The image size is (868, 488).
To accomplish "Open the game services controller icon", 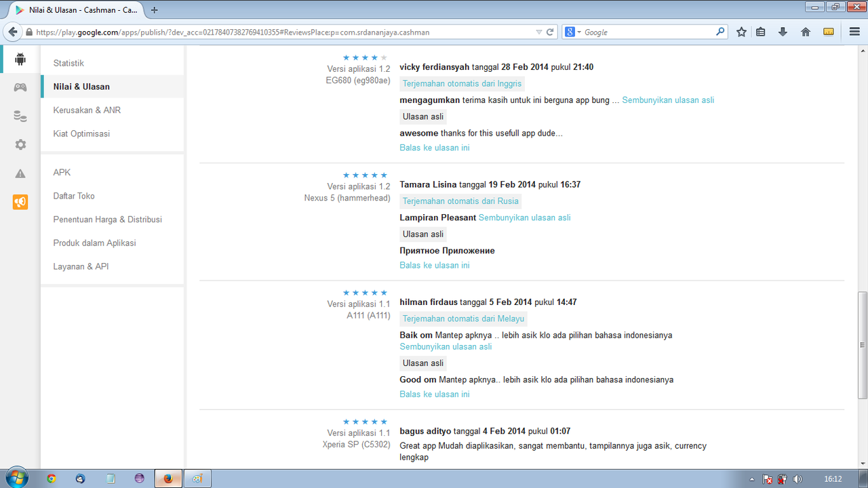I will pyautogui.click(x=20, y=87).
